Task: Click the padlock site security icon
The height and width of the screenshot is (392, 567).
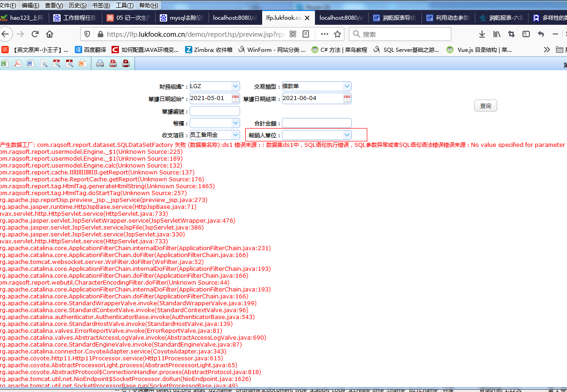Action: pos(100,34)
